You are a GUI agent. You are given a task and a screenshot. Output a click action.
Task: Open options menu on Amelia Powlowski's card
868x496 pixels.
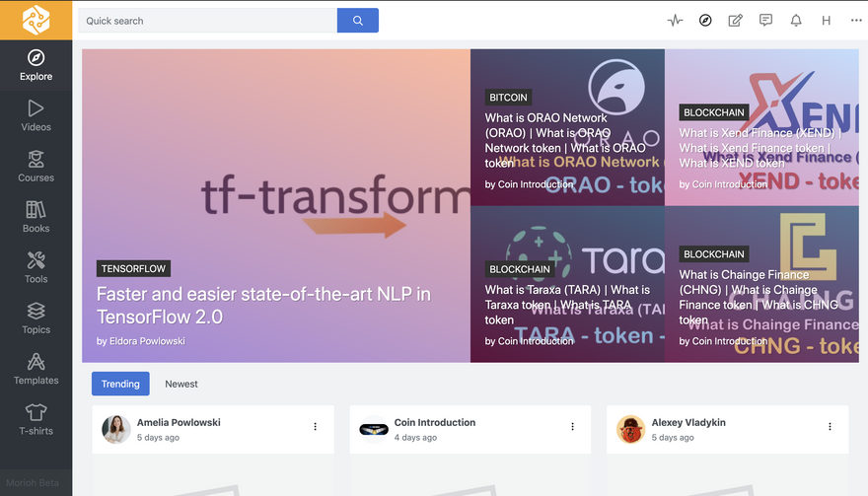click(316, 427)
